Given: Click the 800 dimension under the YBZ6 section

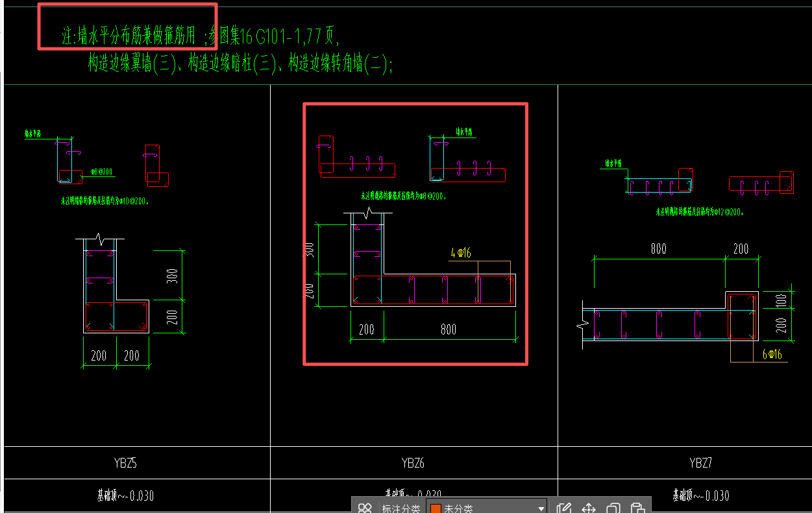Looking at the screenshot, I should click(x=448, y=329).
